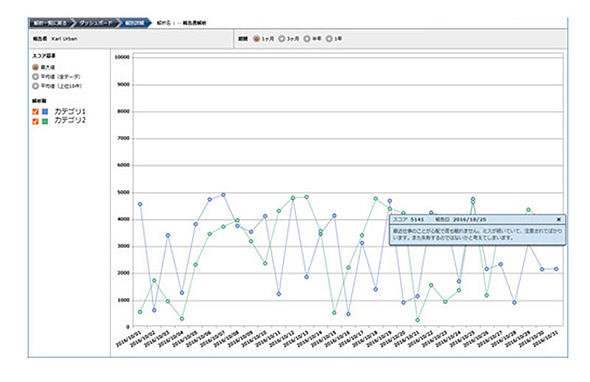Click blue data point on 2016/10/06
This screenshot has height=382, width=590.
click(210, 199)
